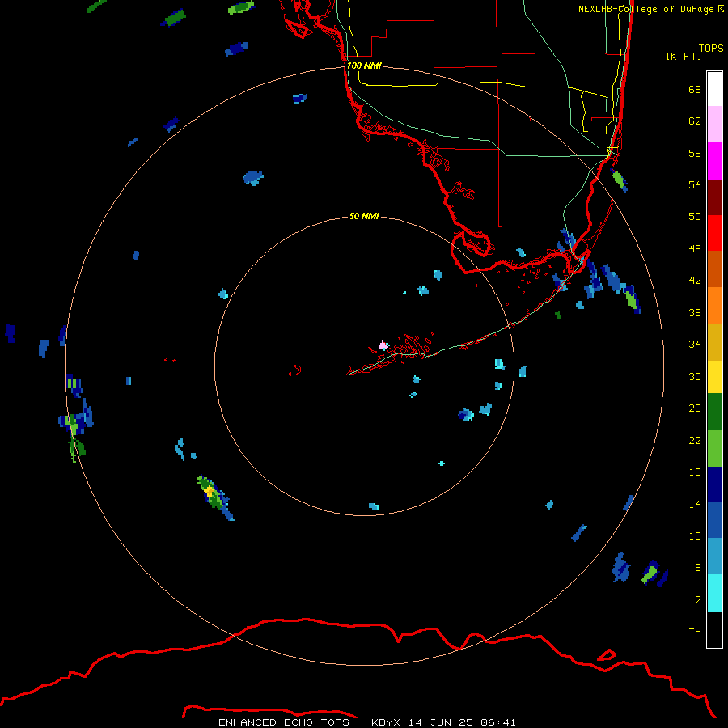
Task: Click the 30 legend value
Action: coord(695,376)
